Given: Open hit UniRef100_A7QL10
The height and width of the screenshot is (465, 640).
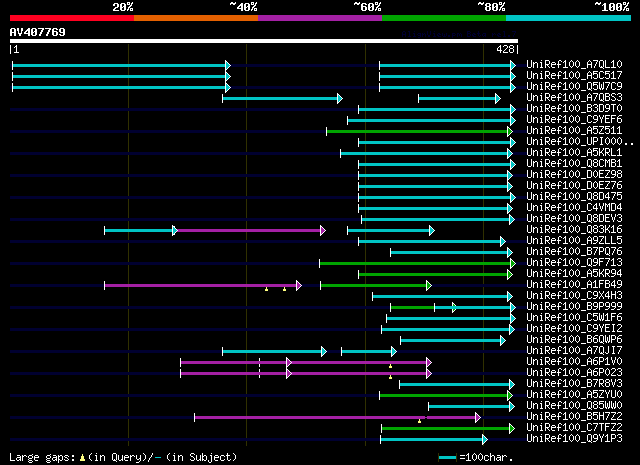Looking at the screenshot, I should pos(574,64).
